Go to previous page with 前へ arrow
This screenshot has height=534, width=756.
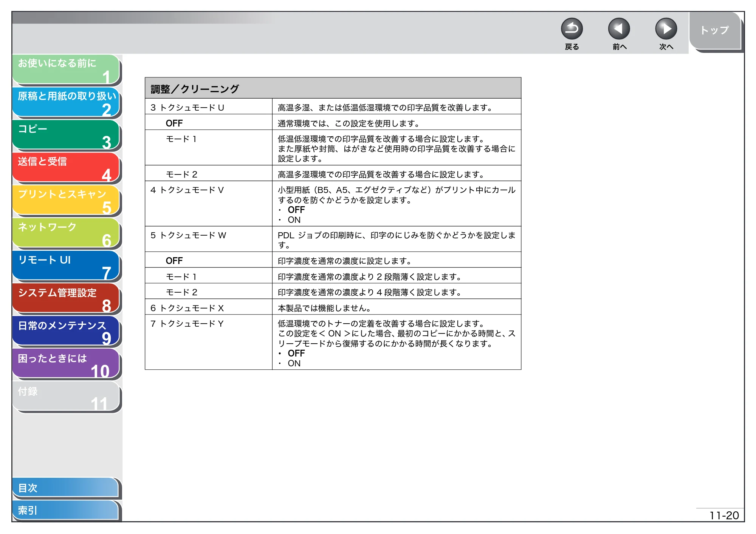[x=619, y=29]
